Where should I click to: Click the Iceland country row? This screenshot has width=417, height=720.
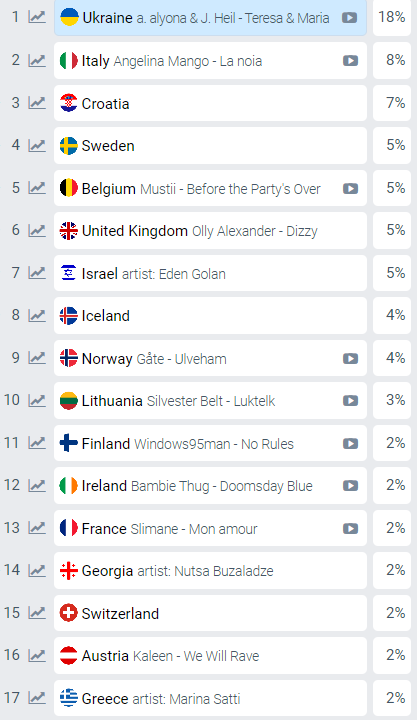click(x=210, y=315)
